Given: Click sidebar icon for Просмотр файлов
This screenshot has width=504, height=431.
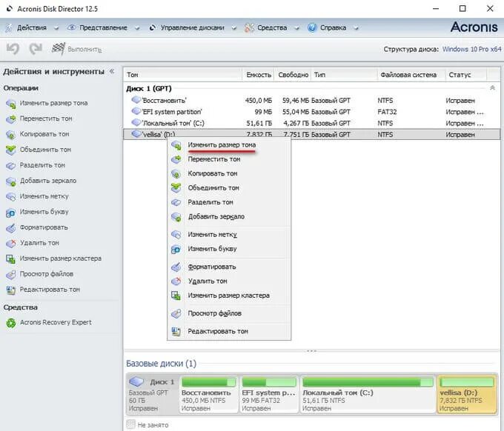Looking at the screenshot, I should click(11, 274).
